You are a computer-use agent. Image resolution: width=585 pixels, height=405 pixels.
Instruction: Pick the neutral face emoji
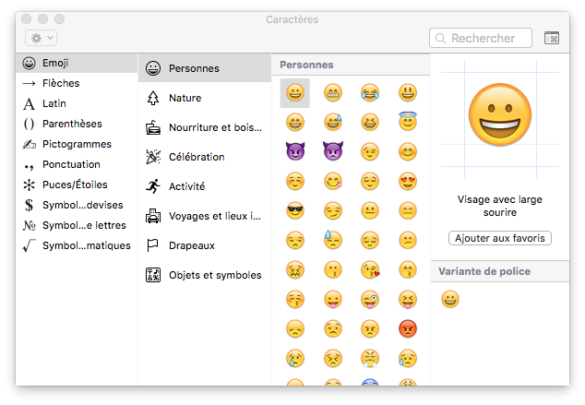click(x=370, y=211)
